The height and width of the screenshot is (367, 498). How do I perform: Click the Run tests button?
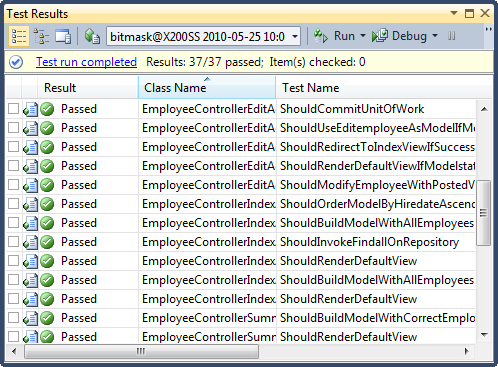click(x=334, y=36)
